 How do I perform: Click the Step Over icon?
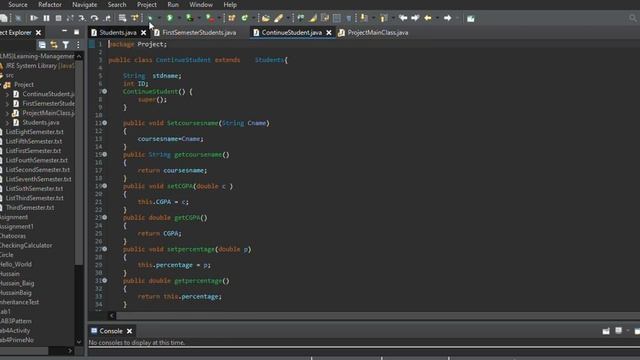click(94, 18)
